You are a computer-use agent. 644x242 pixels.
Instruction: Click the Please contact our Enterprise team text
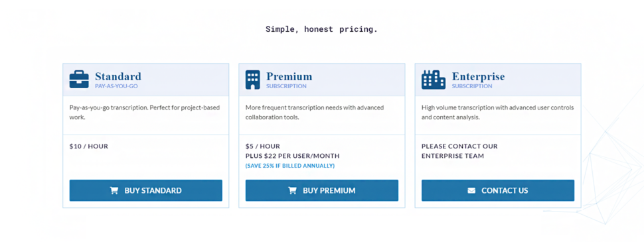pos(459,151)
